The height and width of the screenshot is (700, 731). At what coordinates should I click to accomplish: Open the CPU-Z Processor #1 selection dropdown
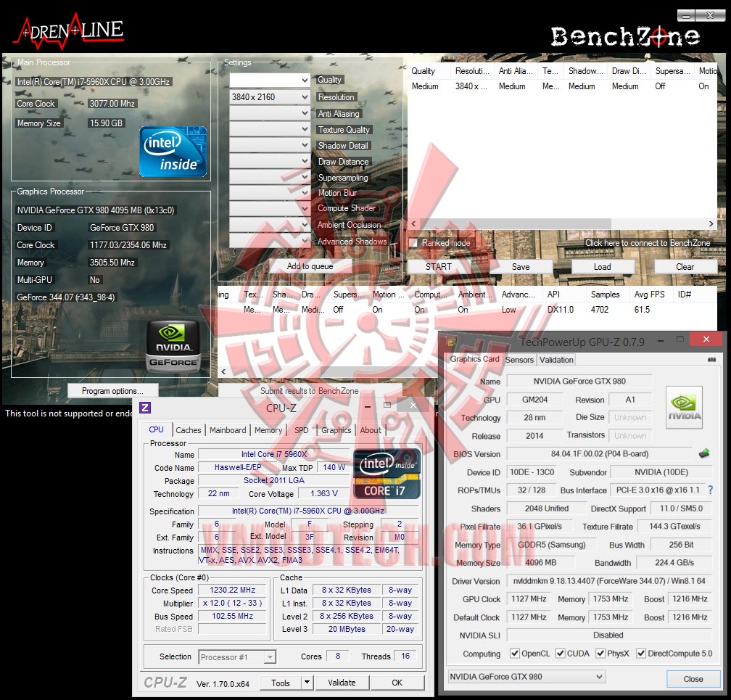(x=237, y=656)
